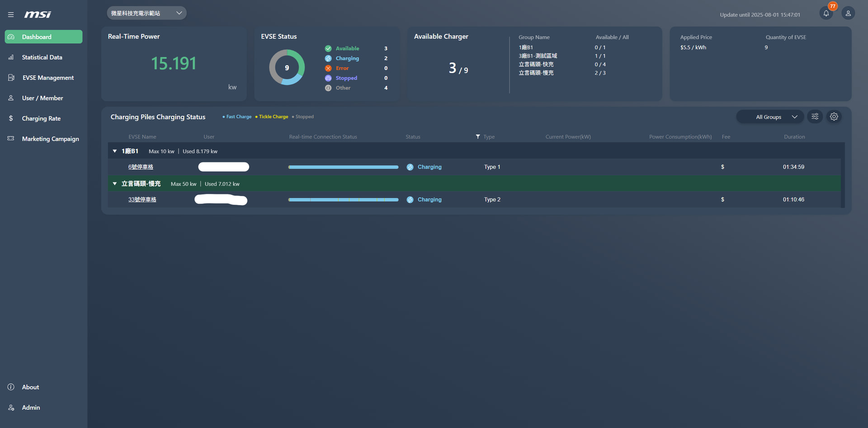Click the 立言碼頭-快充 group name

click(536, 64)
